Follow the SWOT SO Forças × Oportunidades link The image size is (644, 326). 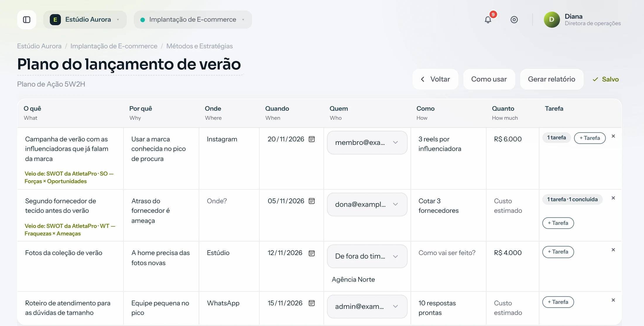[x=69, y=177]
